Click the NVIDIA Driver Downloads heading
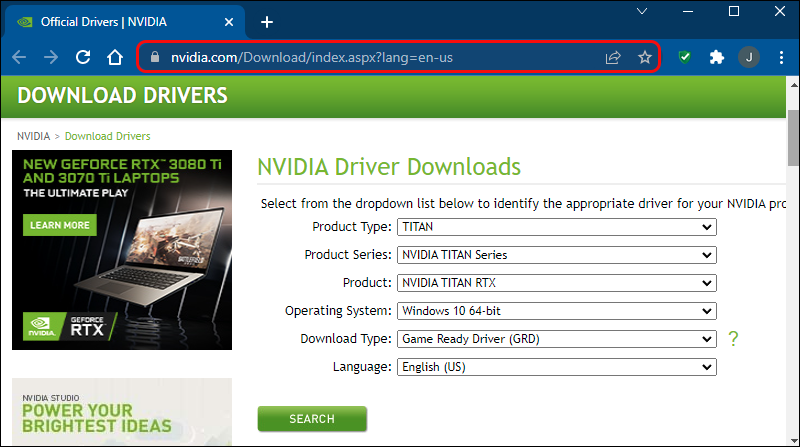 click(389, 167)
